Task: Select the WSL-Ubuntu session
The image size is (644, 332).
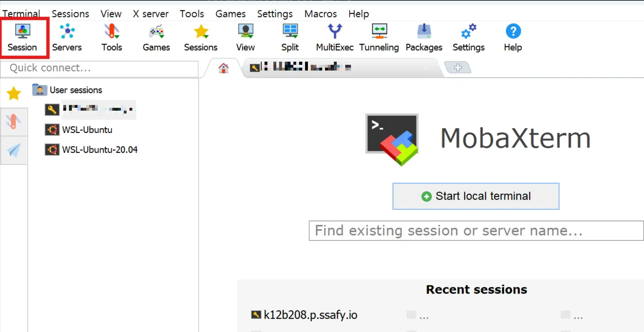Action: (x=79, y=130)
